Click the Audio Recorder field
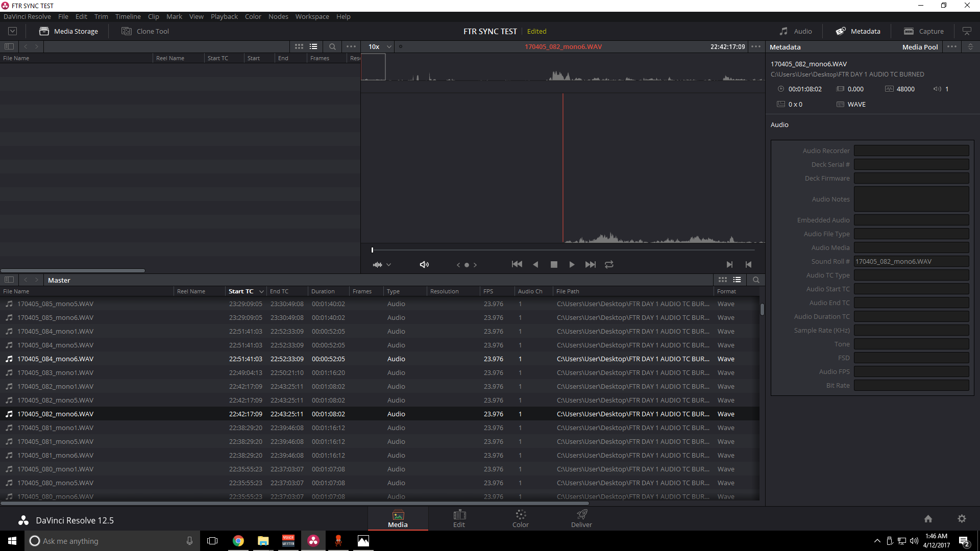This screenshot has width=980, height=551. click(911, 151)
